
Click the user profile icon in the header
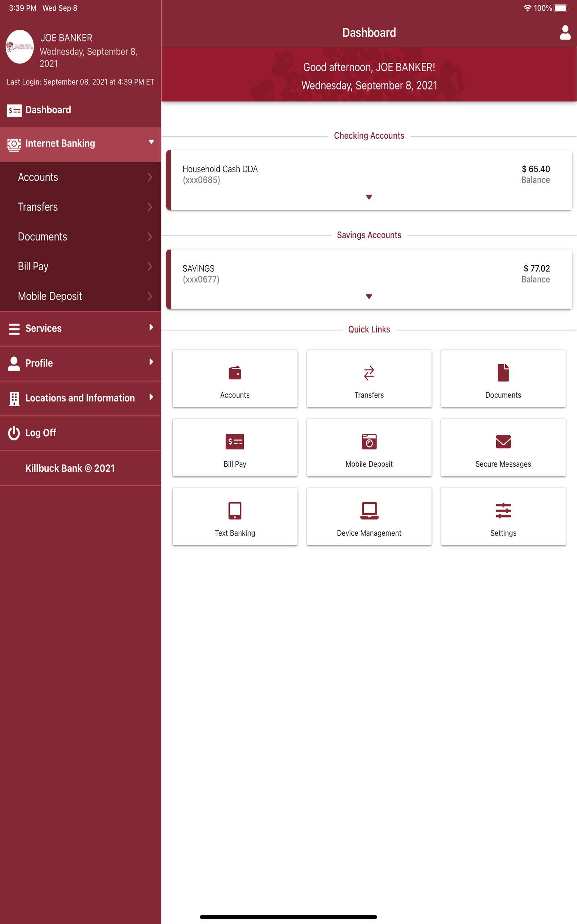click(564, 34)
